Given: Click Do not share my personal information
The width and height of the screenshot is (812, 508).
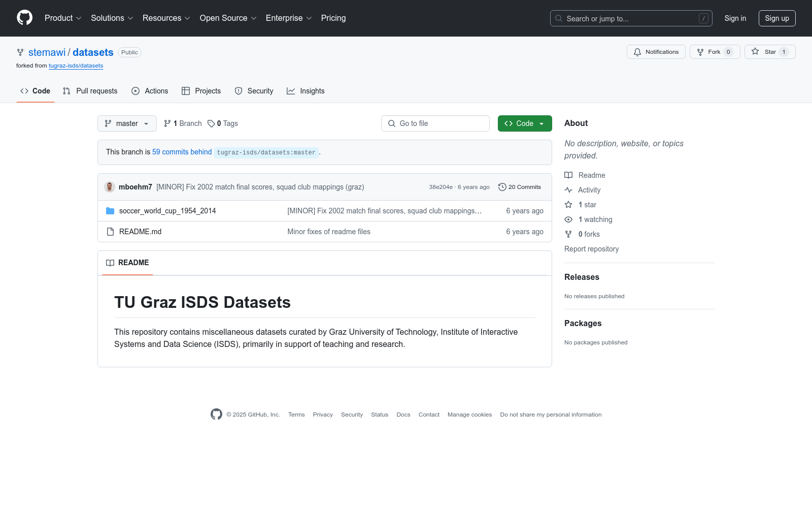Looking at the screenshot, I should coord(551,415).
